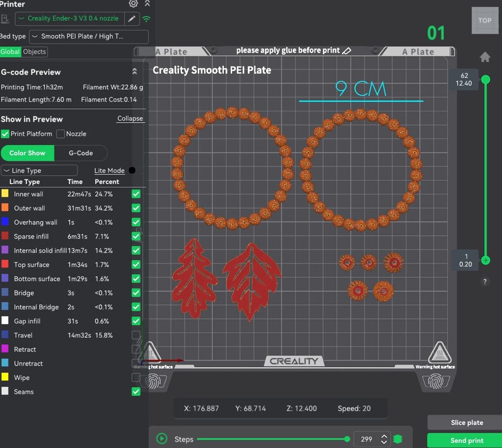This screenshot has width=502, height=448.
Task: Open the Creality Ender-3 V3 printer dropdown
Action: pos(70,18)
